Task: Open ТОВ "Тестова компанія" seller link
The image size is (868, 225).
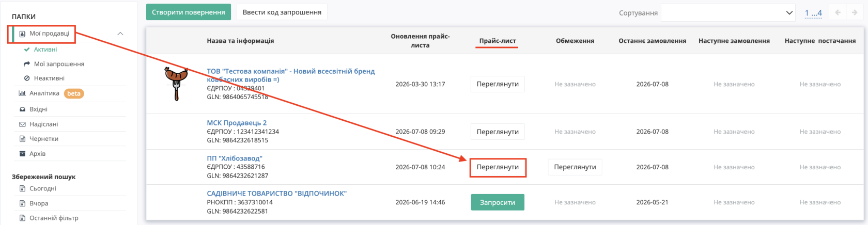Action: point(291,75)
